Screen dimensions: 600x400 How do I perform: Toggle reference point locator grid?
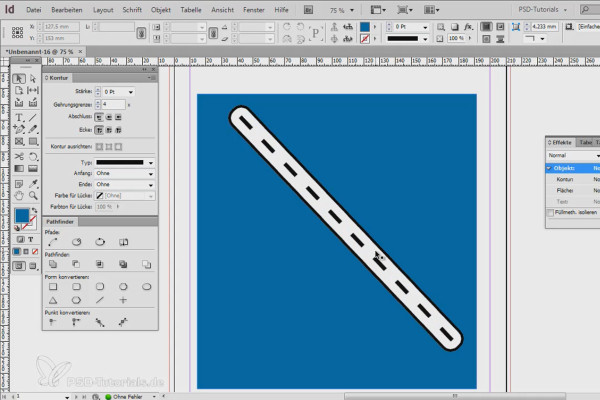point(17,33)
